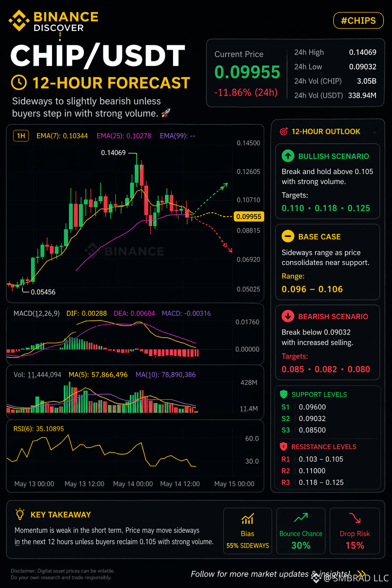Screen dimensions: 392x588
Task: Click the clock icon beside 12-Hour Forecast
Action: [19, 82]
